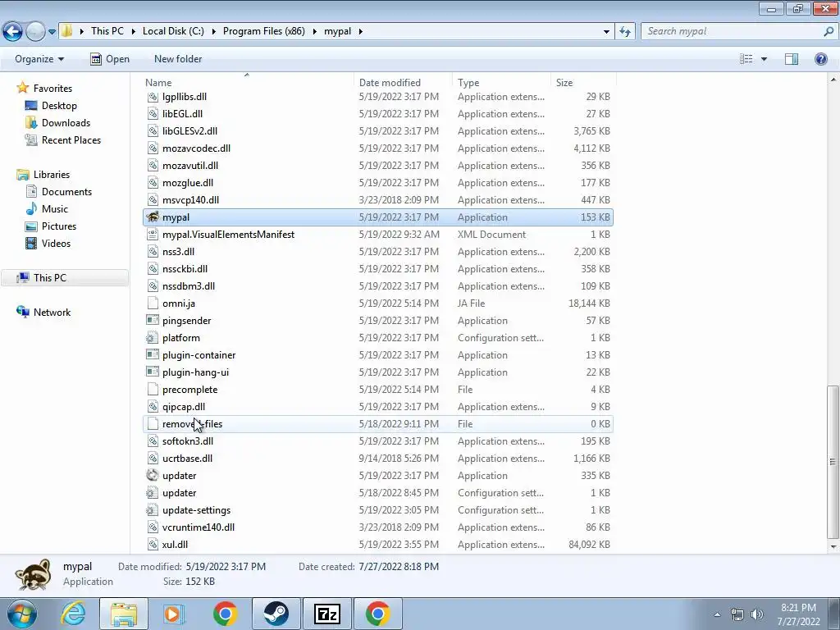Screen dimensions: 840x630
Task: Select the plugin-hang-ui application icon
Action: click(x=153, y=372)
